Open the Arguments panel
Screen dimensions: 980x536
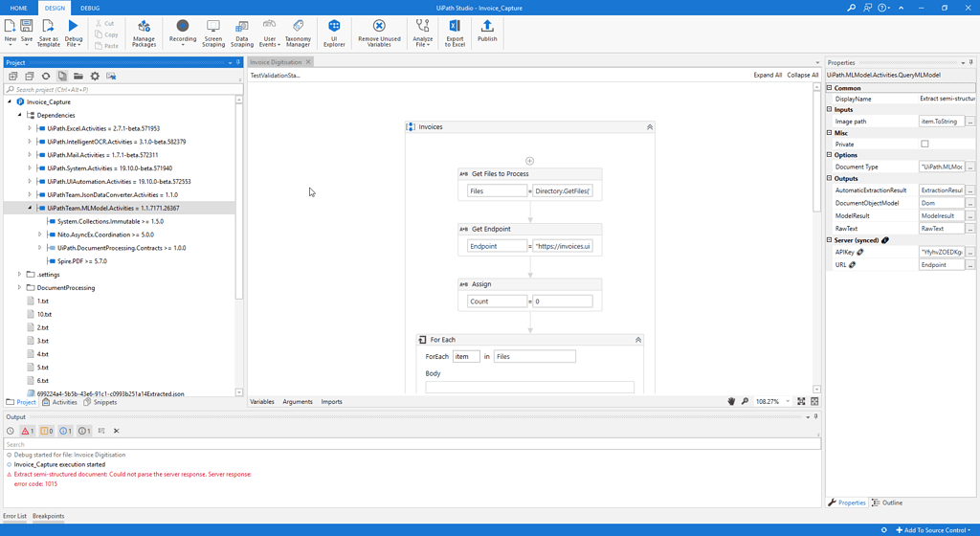click(298, 402)
